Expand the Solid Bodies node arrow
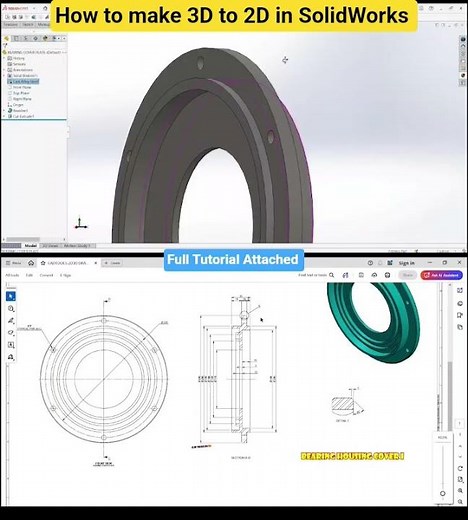468x520 pixels. [x=4, y=76]
